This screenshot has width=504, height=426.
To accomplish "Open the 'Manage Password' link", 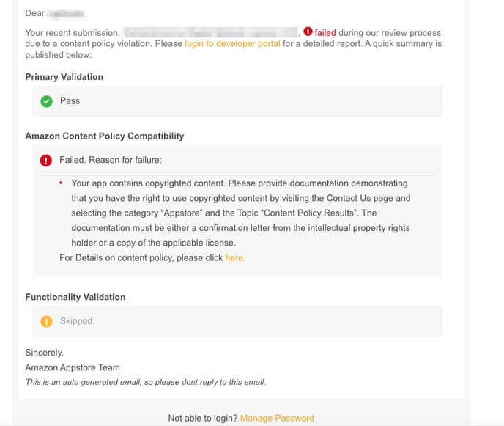I will (x=277, y=418).
